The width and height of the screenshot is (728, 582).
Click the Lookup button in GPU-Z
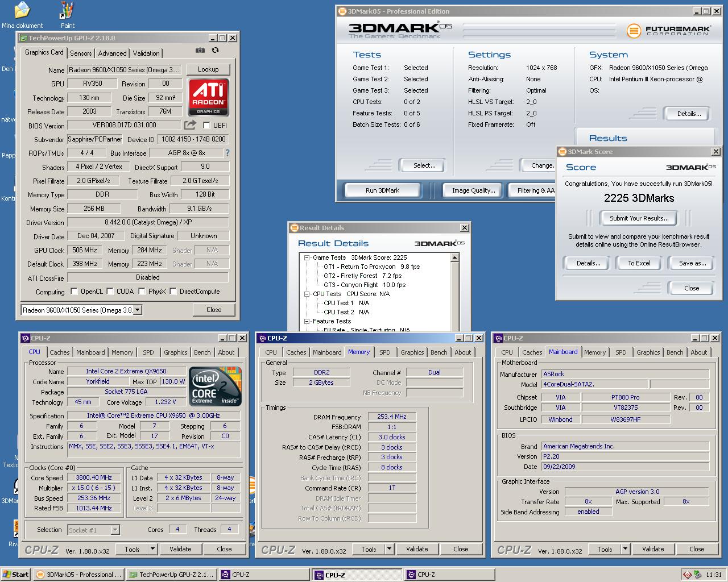pos(208,69)
